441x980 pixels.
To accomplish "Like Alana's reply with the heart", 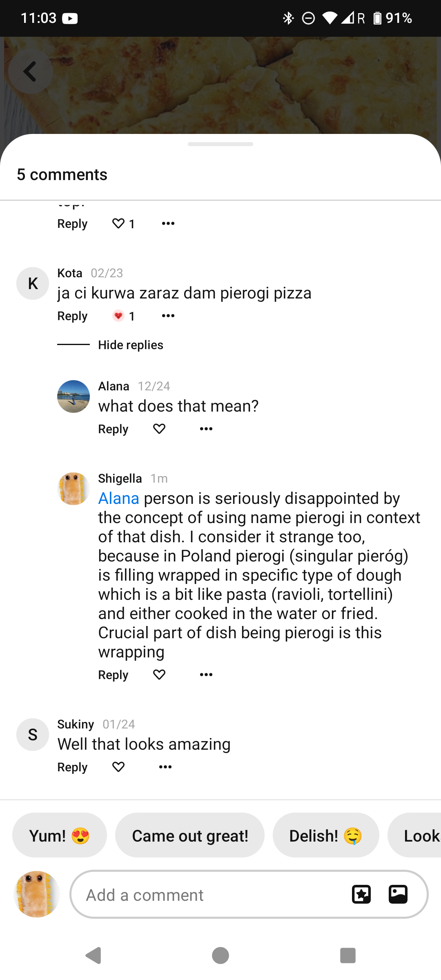I will point(159,429).
